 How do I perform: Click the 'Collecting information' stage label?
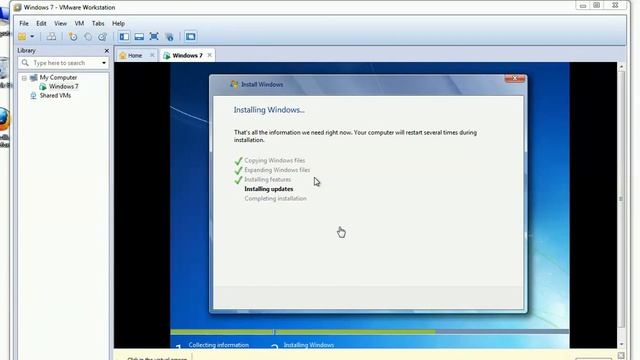tap(218, 345)
